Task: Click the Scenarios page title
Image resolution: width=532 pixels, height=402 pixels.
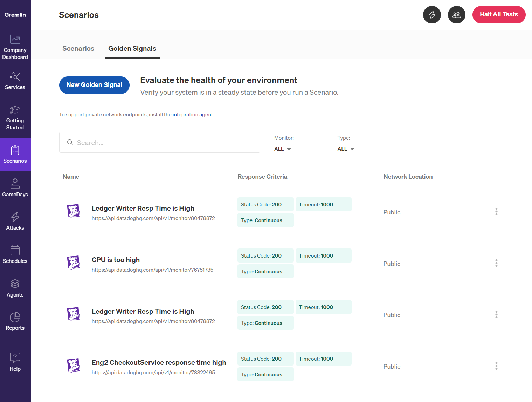Action: point(79,15)
